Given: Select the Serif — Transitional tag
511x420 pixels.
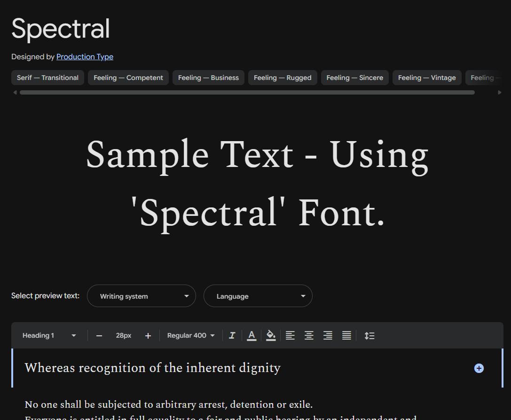Looking at the screenshot, I should tap(47, 78).
